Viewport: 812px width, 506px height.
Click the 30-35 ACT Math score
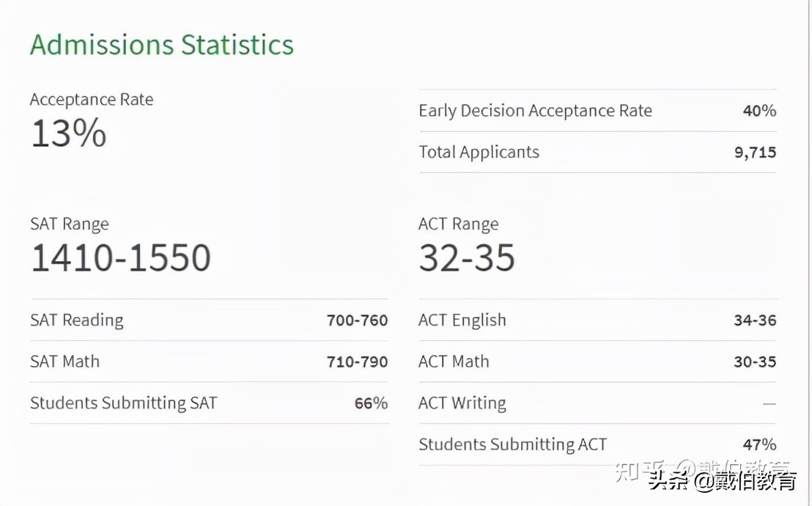click(755, 362)
